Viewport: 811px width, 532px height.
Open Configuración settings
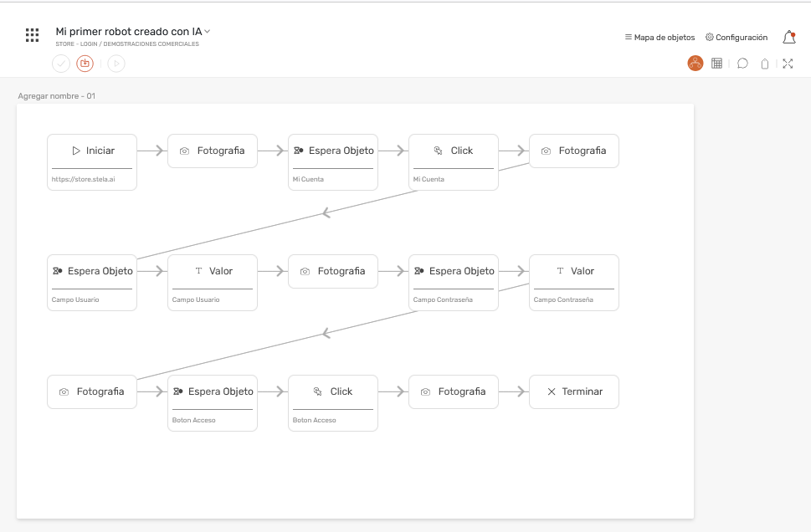(737, 38)
